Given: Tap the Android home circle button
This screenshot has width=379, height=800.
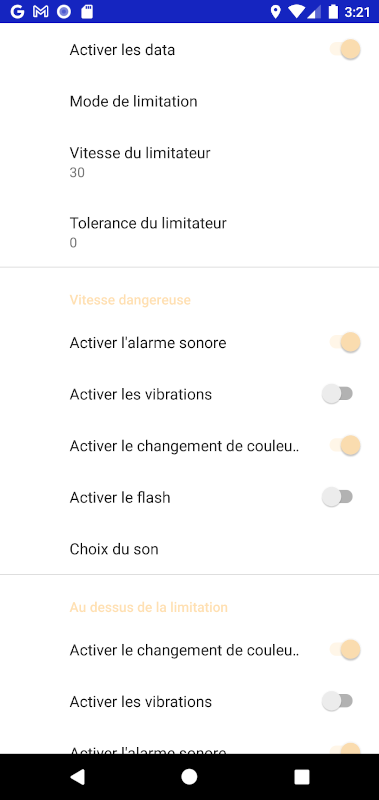Looking at the screenshot, I should click(189, 777).
